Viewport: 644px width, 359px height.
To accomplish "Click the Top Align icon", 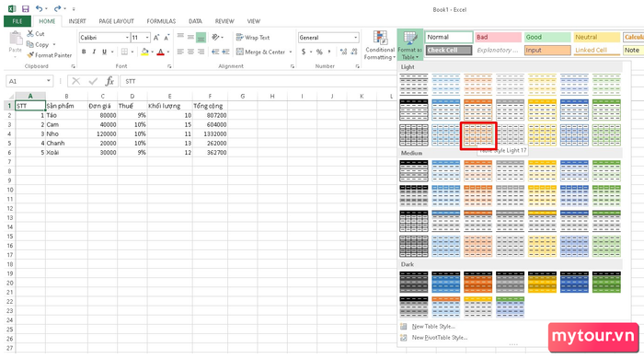I will pyautogui.click(x=180, y=38).
